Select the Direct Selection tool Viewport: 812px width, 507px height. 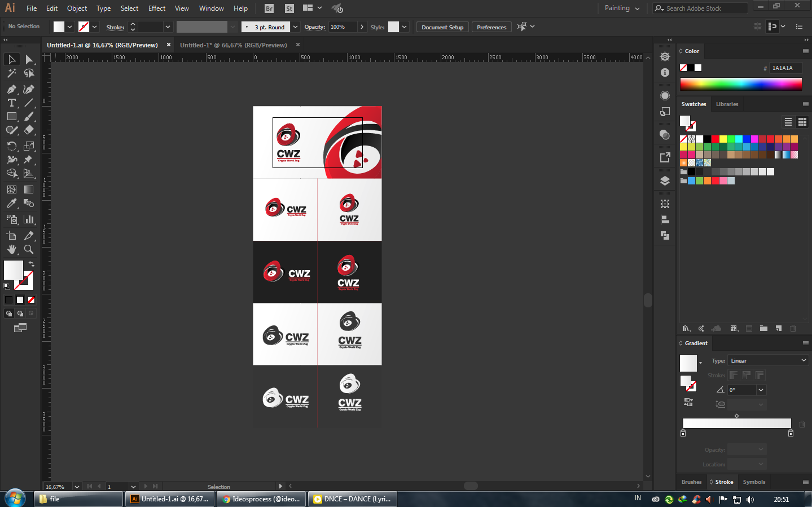tap(29, 59)
